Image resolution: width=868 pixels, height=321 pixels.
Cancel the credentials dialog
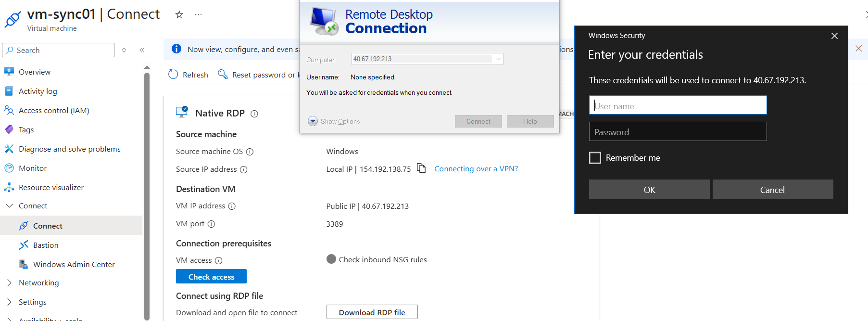coord(772,190)
